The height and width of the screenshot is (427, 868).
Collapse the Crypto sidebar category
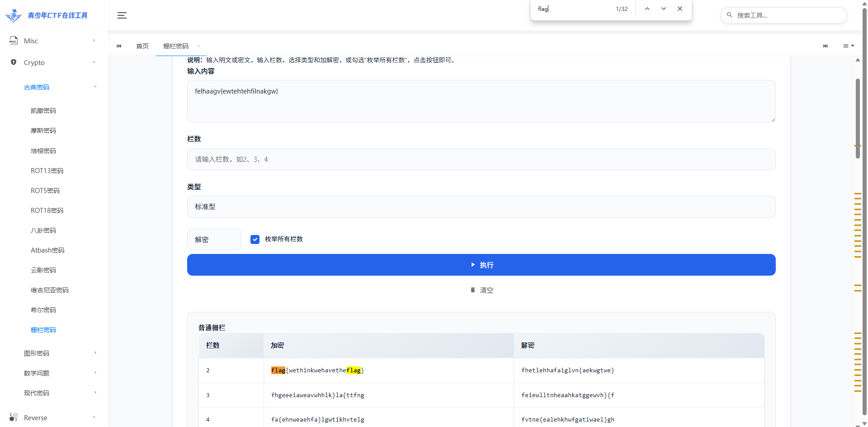[x=54, y=63]
